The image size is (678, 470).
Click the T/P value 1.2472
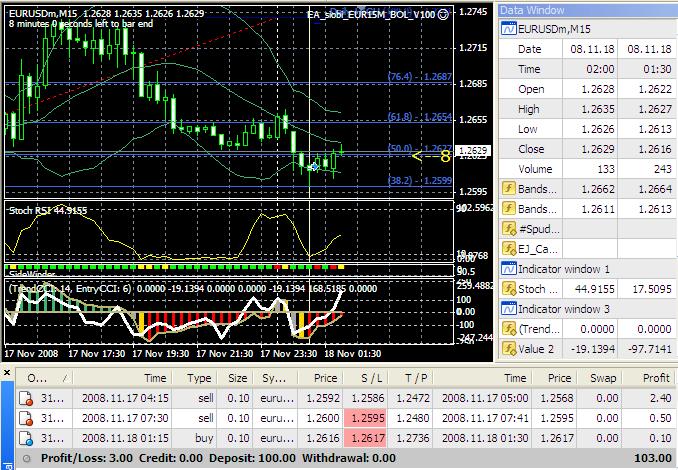(x=413, y=398)
